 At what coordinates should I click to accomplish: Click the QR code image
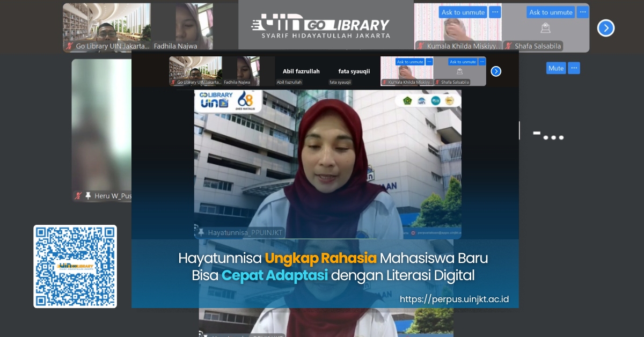click(x=75, y=266)
